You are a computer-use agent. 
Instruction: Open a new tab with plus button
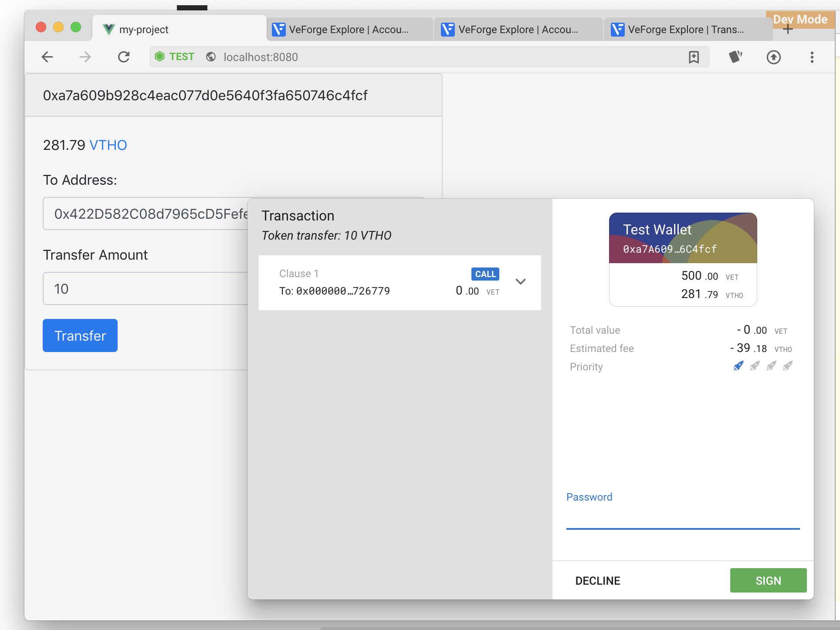(x=788, y=30)
